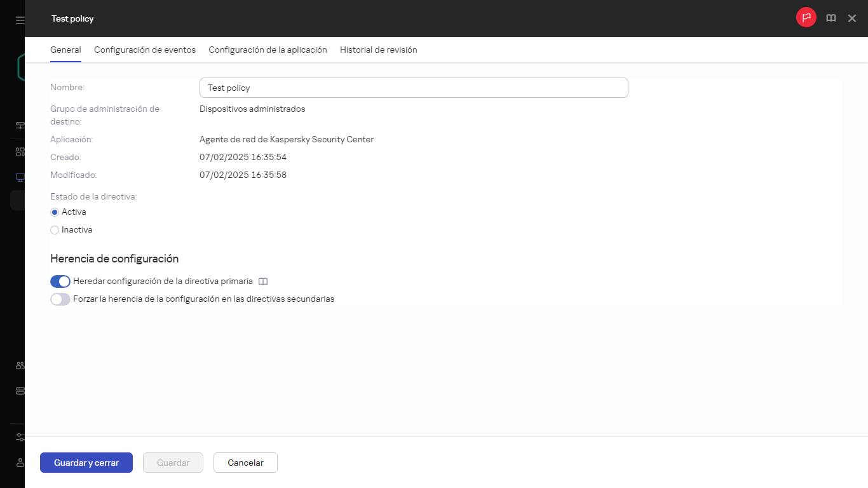Select the Activa radio button
The height and width of the screenshot is (488, 868).
coord(55,212)
